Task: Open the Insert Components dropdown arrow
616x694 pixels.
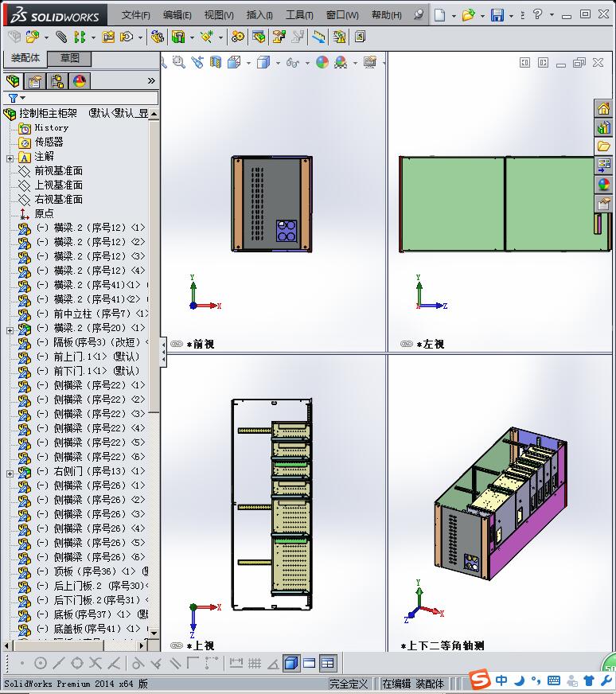Action: click(46, 37)
